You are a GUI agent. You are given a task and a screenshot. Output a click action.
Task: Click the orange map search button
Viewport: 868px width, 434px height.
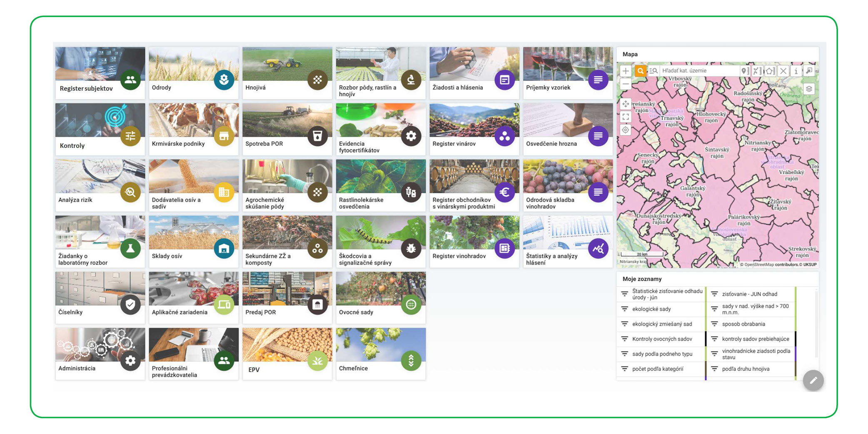pos(640,71)
